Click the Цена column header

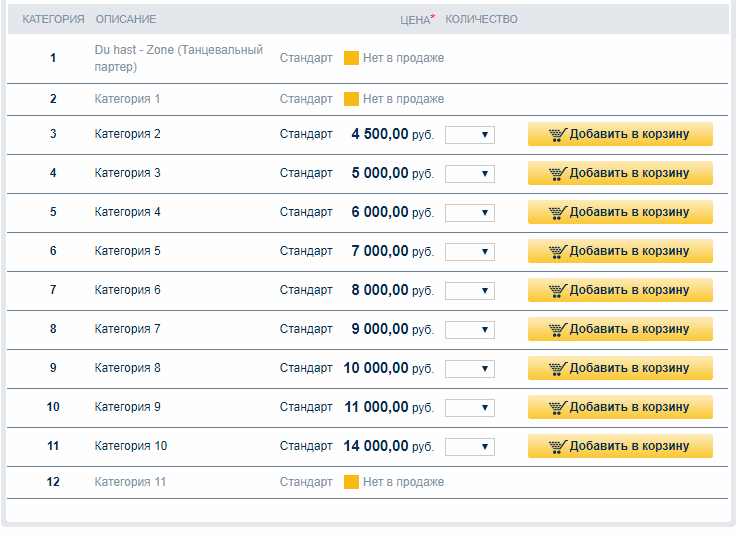click(x=416, y=20)
